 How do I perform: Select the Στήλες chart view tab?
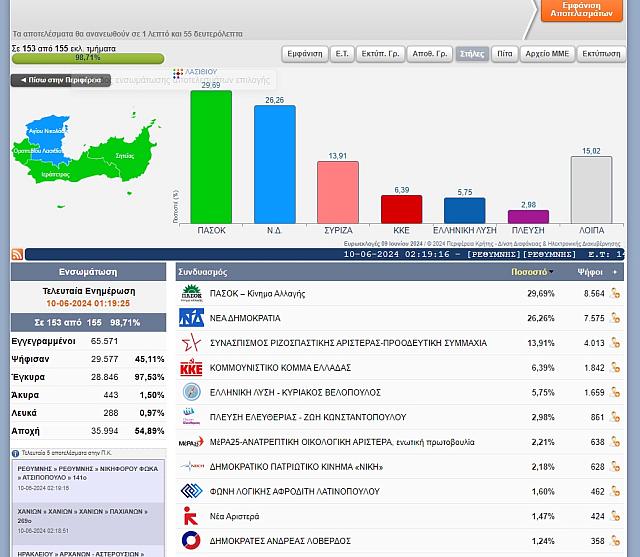click(x=472, y=54)
